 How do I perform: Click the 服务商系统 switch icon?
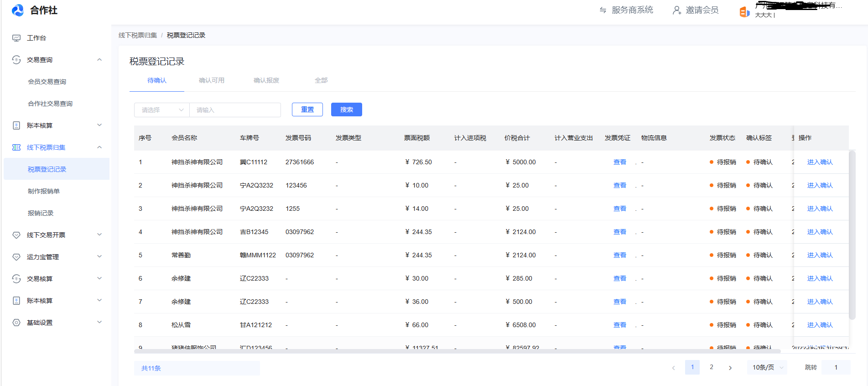tap(603, 10)
